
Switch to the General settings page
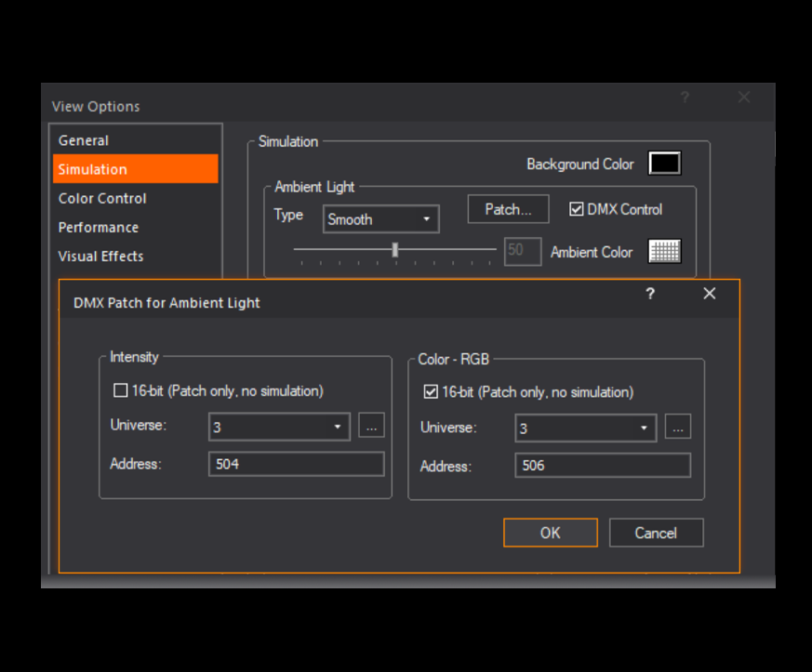pyautogui.click(x=84, y=140)
